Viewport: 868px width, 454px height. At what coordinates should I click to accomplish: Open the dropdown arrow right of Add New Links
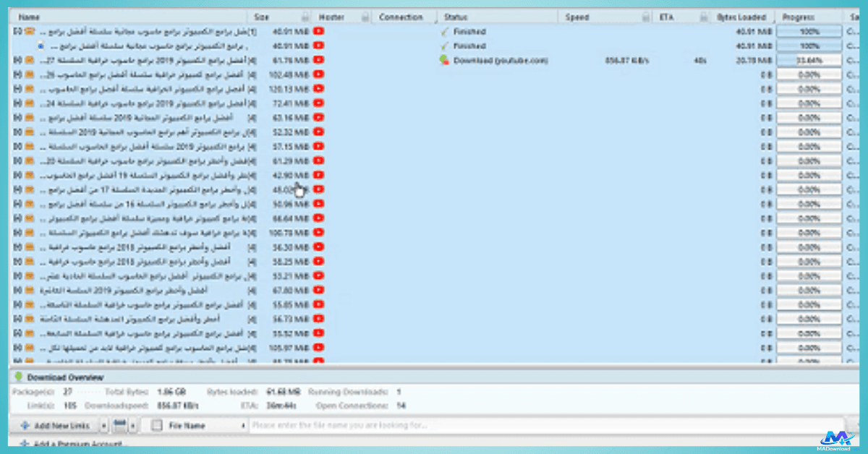[x=104, y=425]
